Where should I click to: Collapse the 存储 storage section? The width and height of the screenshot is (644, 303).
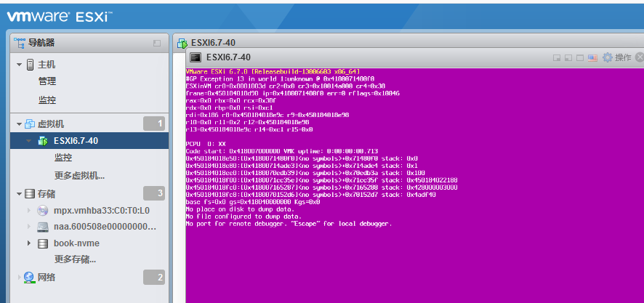click(20, 194)
